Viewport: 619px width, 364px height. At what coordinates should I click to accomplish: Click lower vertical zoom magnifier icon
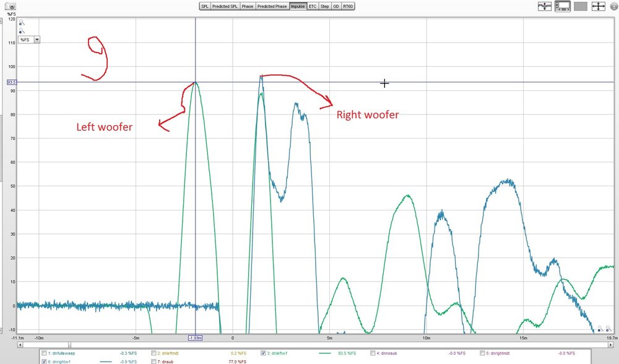coord(22,31)
